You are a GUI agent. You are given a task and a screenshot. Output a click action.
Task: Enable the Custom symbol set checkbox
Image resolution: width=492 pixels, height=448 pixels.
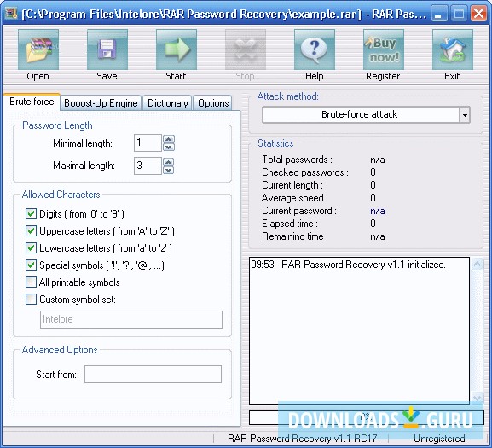(x=31, y=300)
